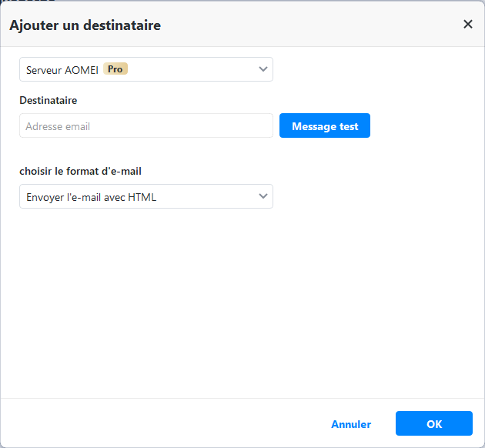
Task: Cancel with the Annuler button
Action: click(351, 424)
